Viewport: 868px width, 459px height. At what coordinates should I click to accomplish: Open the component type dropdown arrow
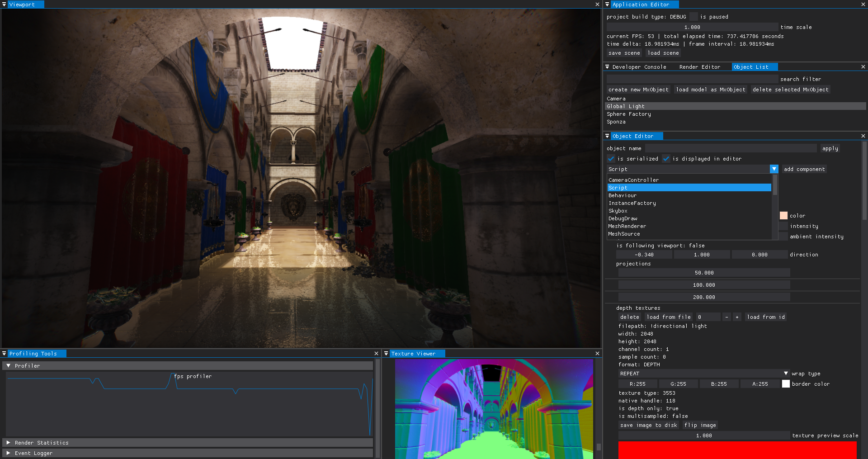[x=774, y=169]
